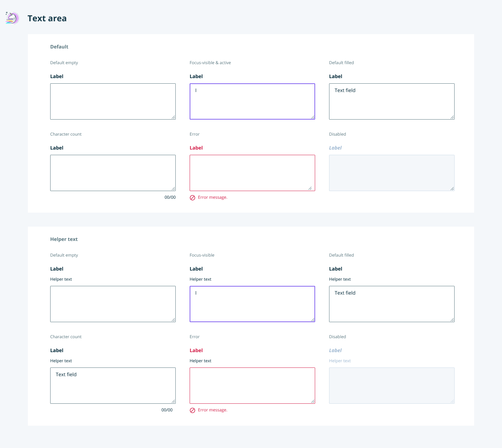The width and height of the screenshot is (502, 448).
Task: Click the red Label in Helper text section
Action: [x=196, y=350]
